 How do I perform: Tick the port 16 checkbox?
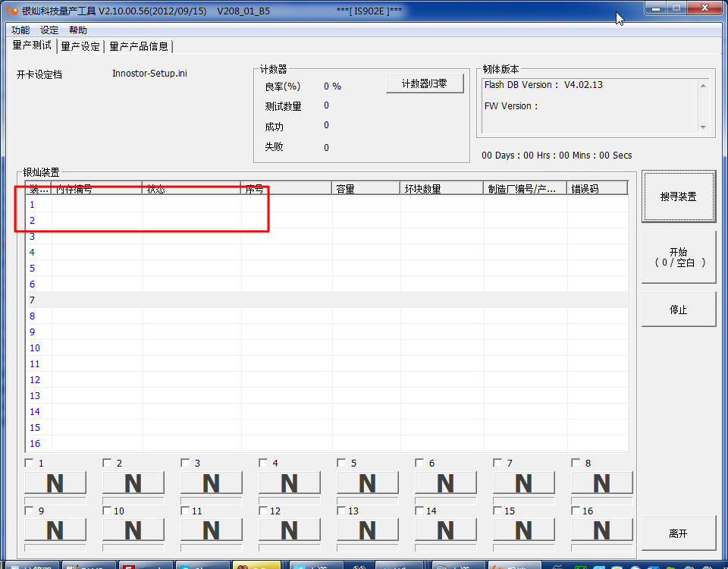point(576,511)
